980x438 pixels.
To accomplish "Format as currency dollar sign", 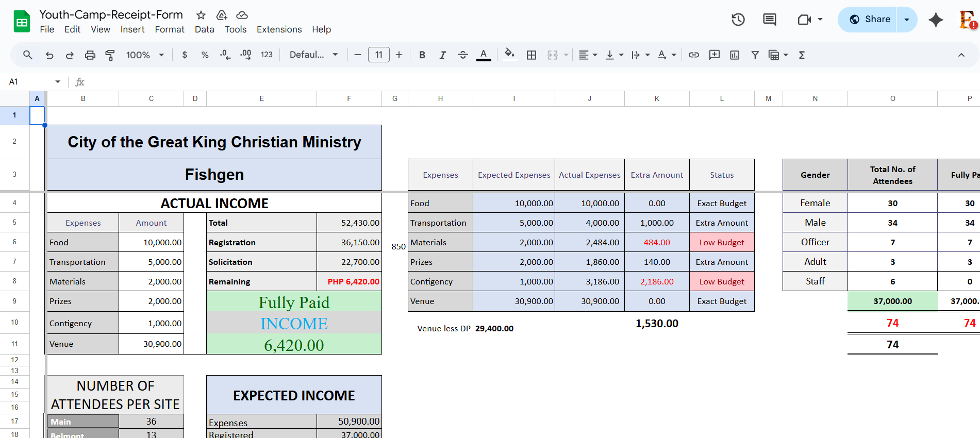I will (185, 55).
